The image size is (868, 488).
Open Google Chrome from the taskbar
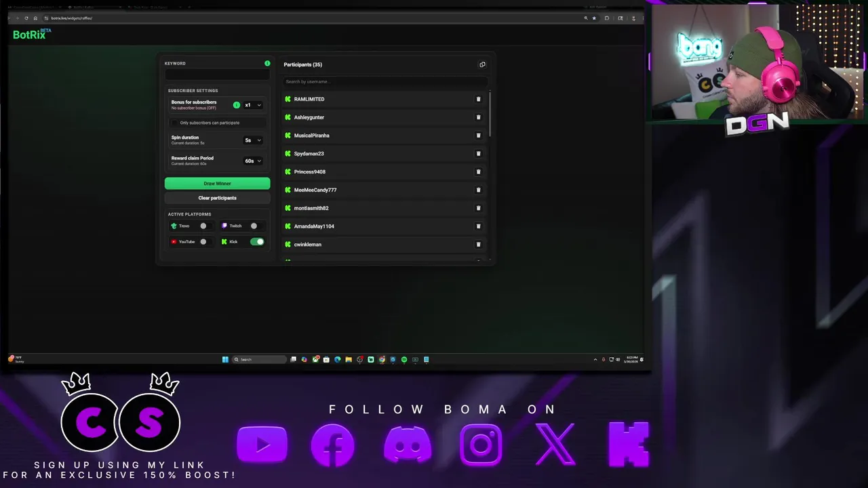click(382, 359)
